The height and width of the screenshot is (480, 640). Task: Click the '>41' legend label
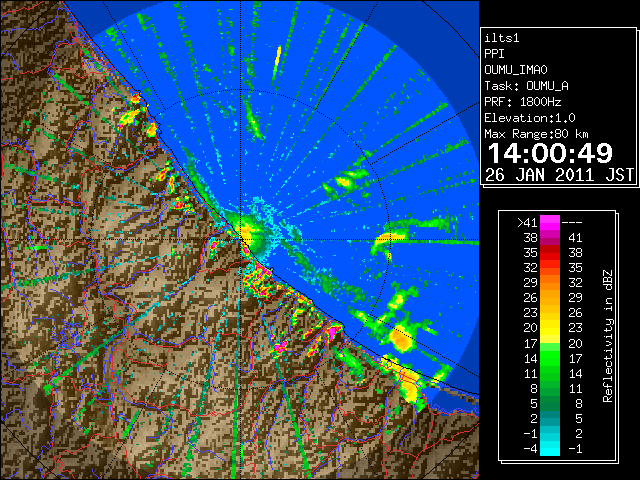point(527,222)
